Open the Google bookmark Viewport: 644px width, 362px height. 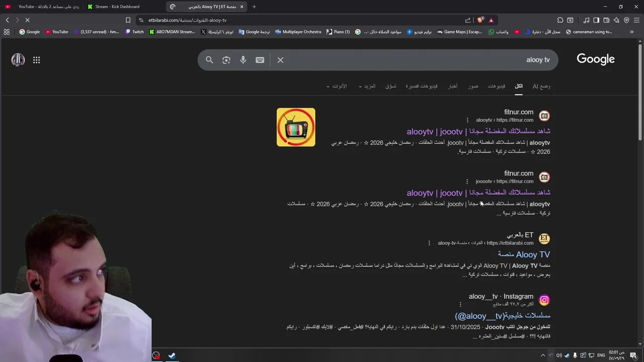(29, 32)
